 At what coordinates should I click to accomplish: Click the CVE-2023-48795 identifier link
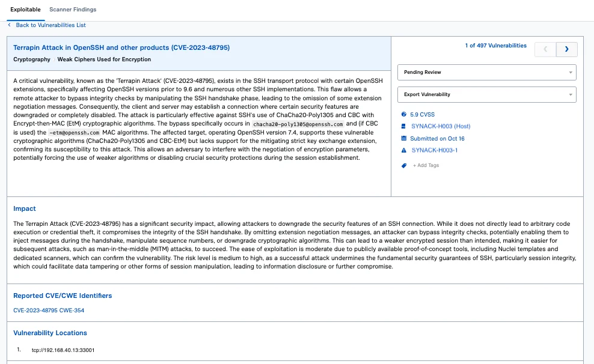coord(35,311)
